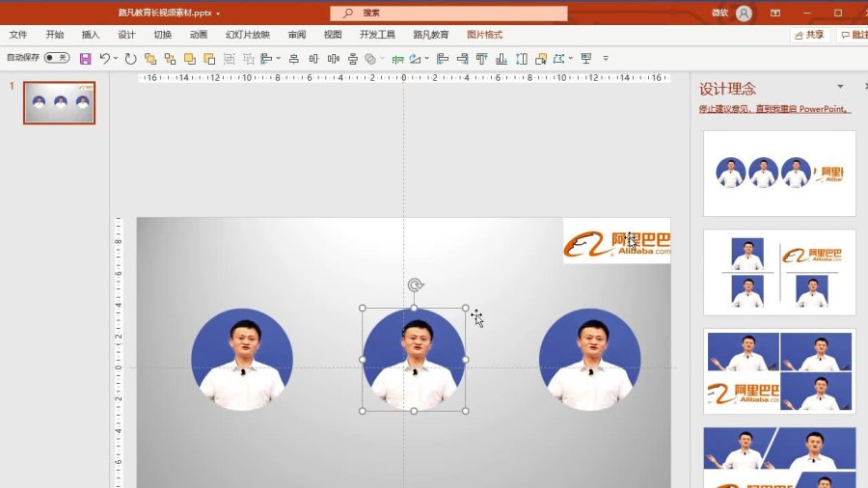The height and width of the screenshot is (488, 868).
Task: Click the greyed Ungroup objects icon
Action: [249, 59]
